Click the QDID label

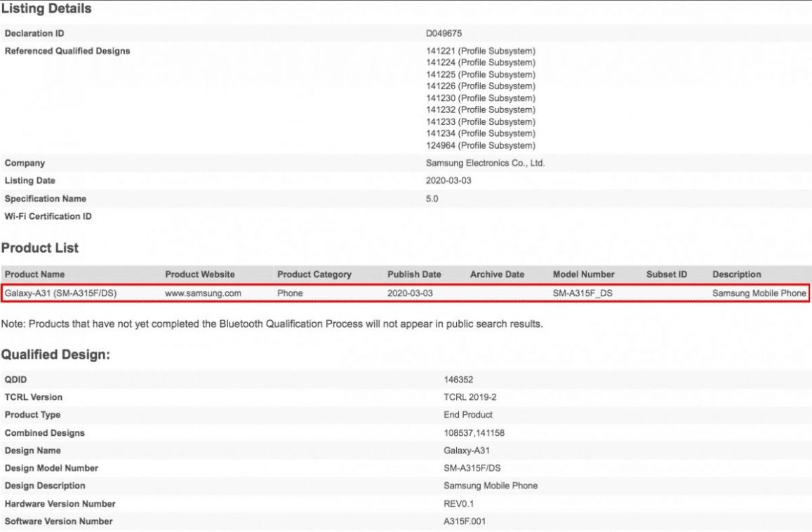[x=15, y=379]
